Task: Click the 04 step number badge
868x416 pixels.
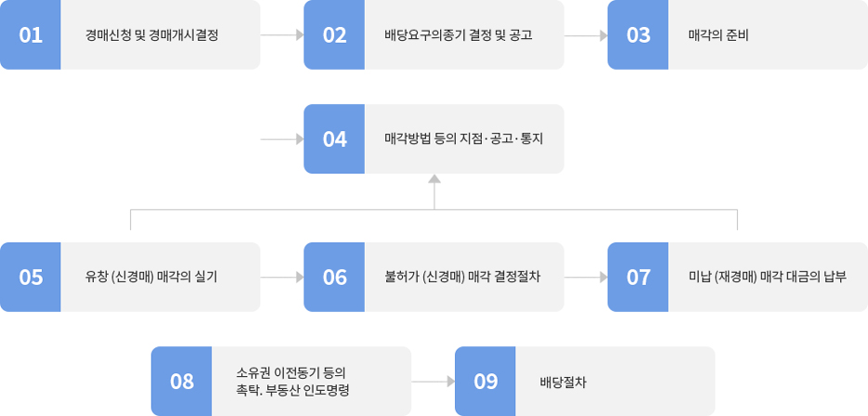Action: (334, 139)
